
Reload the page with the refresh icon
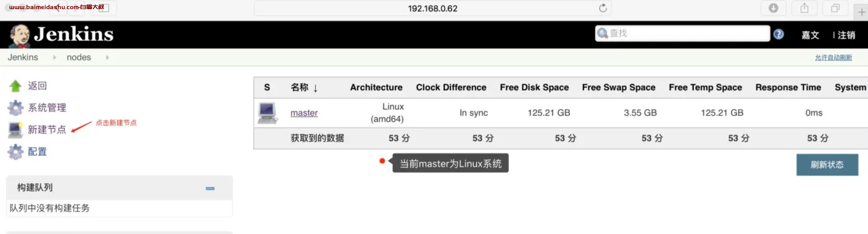[603, 8]
